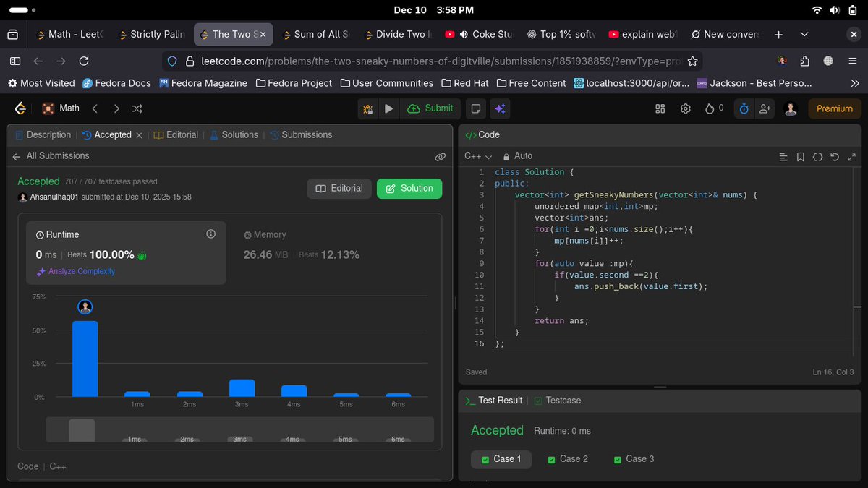868x488 pixels.
Task: Switch to the Submissions tab
Action: (301, 134)
